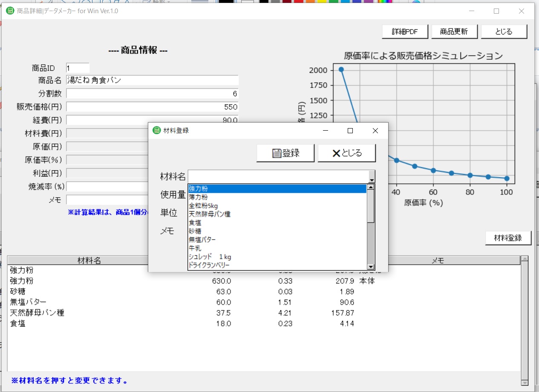Click the green 材料登録 dialog title icon
The image size is (539, 392).
pyautogui.click(x=156, y=131)
